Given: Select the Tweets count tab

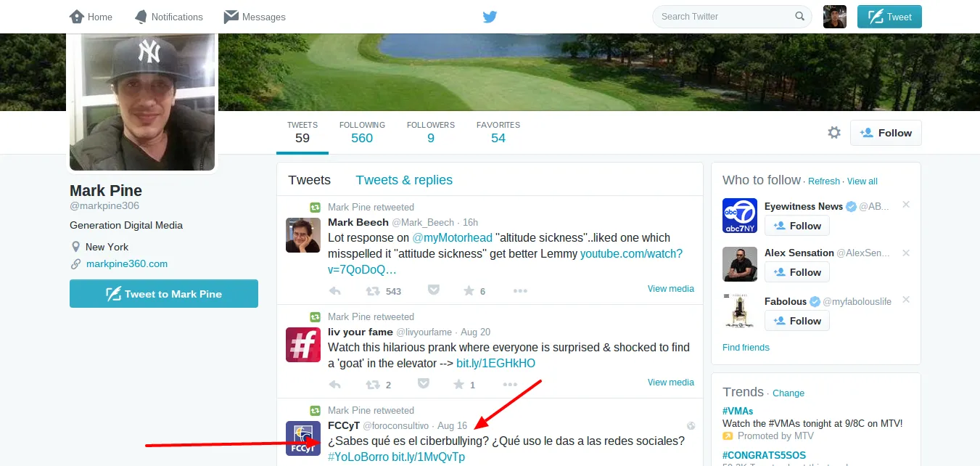Looking at the screenshot, I should (x=302, y=132).
